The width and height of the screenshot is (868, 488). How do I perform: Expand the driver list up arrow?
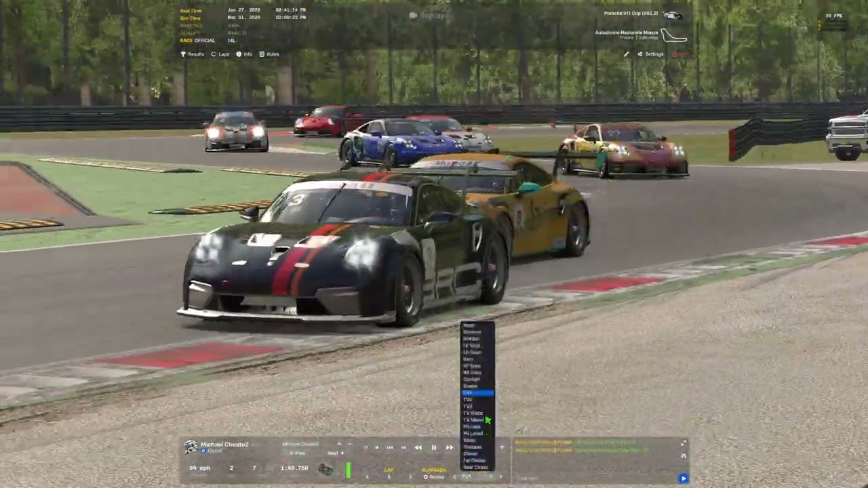(x=339, y=443)
